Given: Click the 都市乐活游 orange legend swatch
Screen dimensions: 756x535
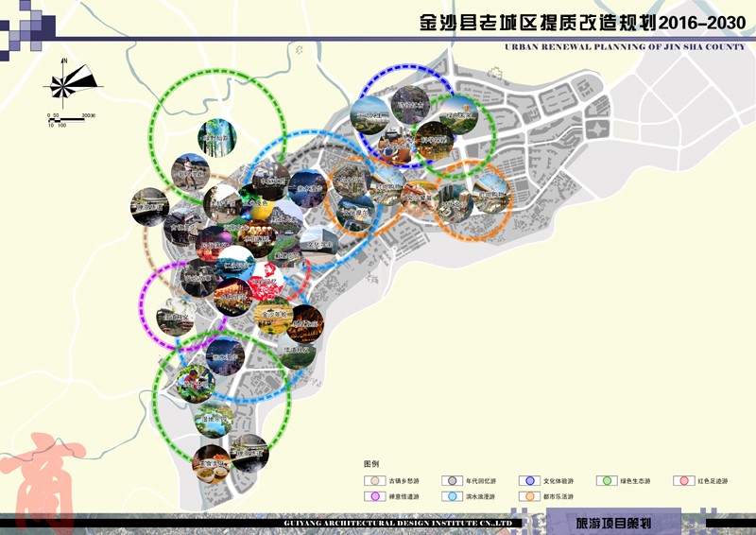Looking at the screenshot, I should point(531,495).
